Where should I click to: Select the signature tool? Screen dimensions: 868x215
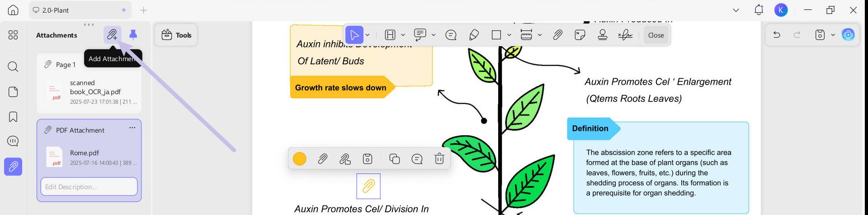pos(625,35)
